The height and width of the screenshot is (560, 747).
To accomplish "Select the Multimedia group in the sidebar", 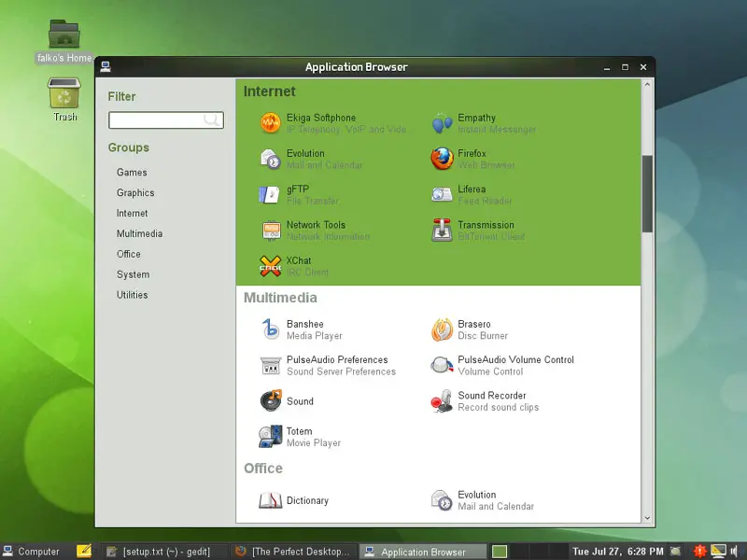I will click(x=139, y=234).
